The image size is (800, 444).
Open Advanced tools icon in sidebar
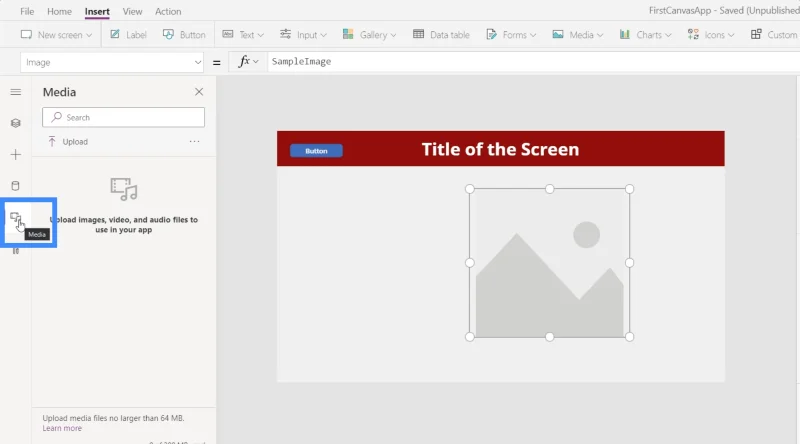coord(16,251)
